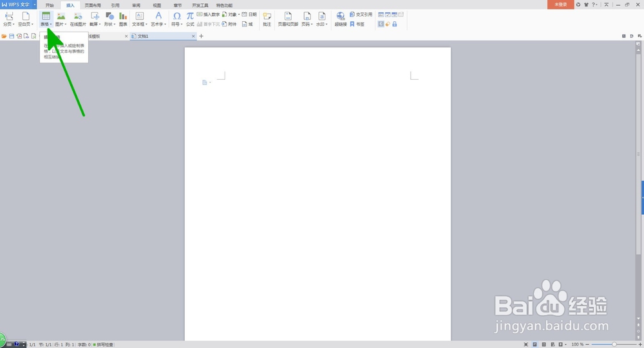The width and height of the screenshot is (644, 348).
Task: Click 插入数字 insert number
Action: pos(208,14)
